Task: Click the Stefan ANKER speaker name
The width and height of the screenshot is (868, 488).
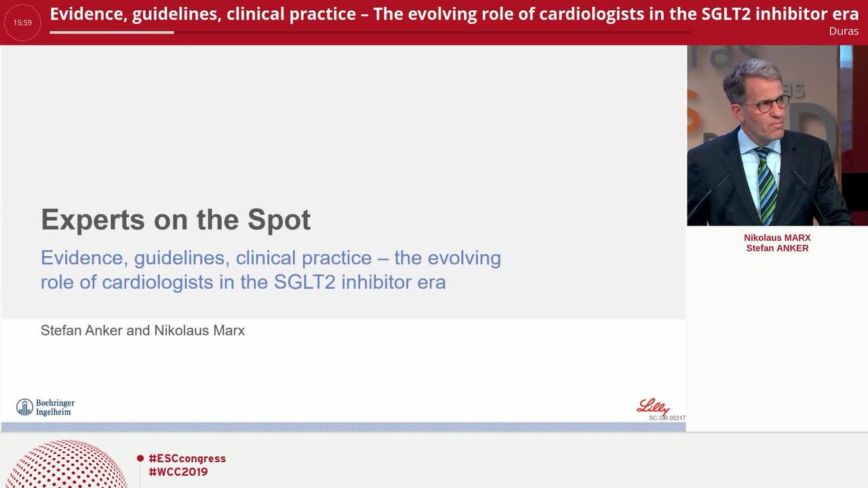Action: [777, 248]
